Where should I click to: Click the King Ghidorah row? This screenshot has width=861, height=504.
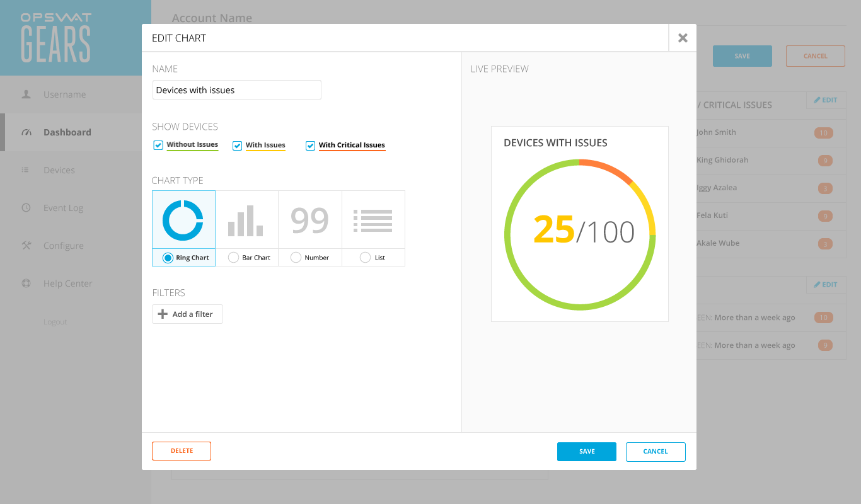click(771, 160)
